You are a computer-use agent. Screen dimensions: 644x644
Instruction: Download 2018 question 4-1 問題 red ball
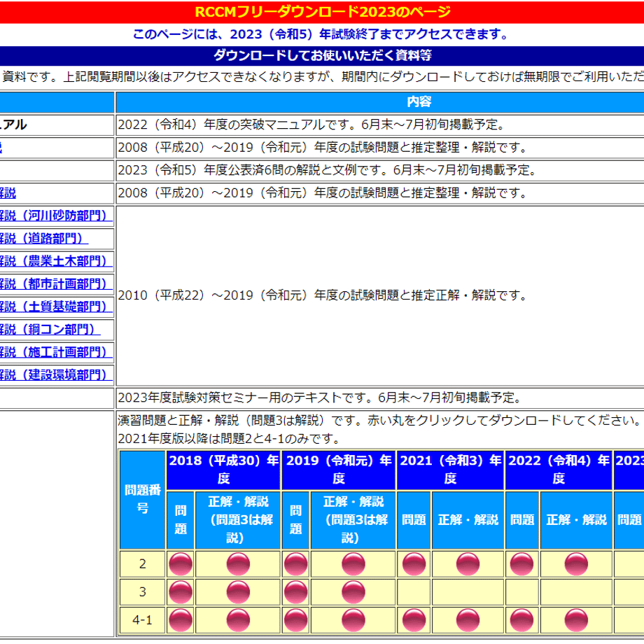tap(181, 620)
